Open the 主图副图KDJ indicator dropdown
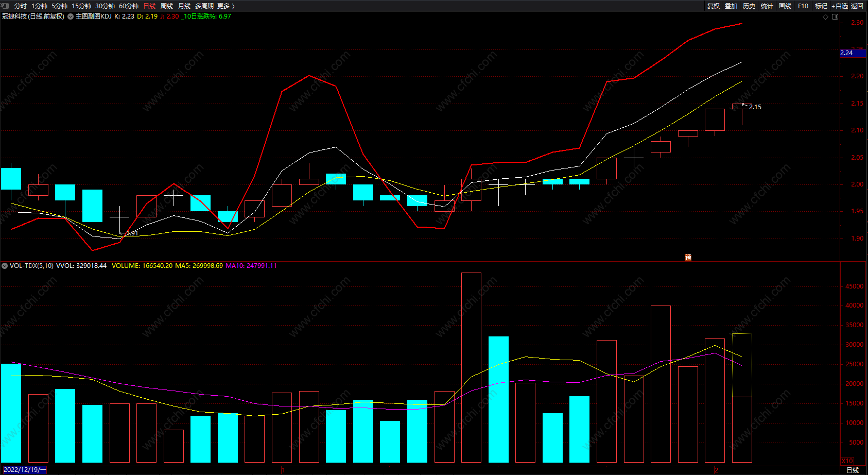Image resolution: width=868 pixels, height=475 pixels. 71,16
